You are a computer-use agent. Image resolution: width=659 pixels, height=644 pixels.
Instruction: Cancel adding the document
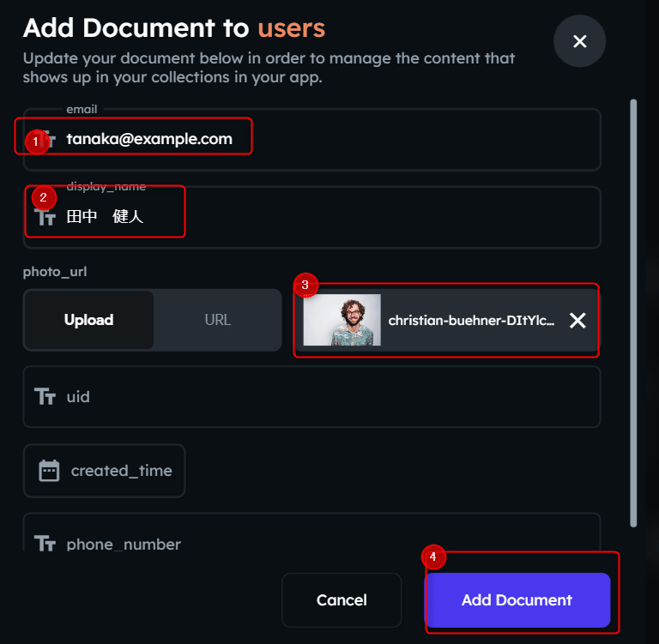click(x=342, y=600)
